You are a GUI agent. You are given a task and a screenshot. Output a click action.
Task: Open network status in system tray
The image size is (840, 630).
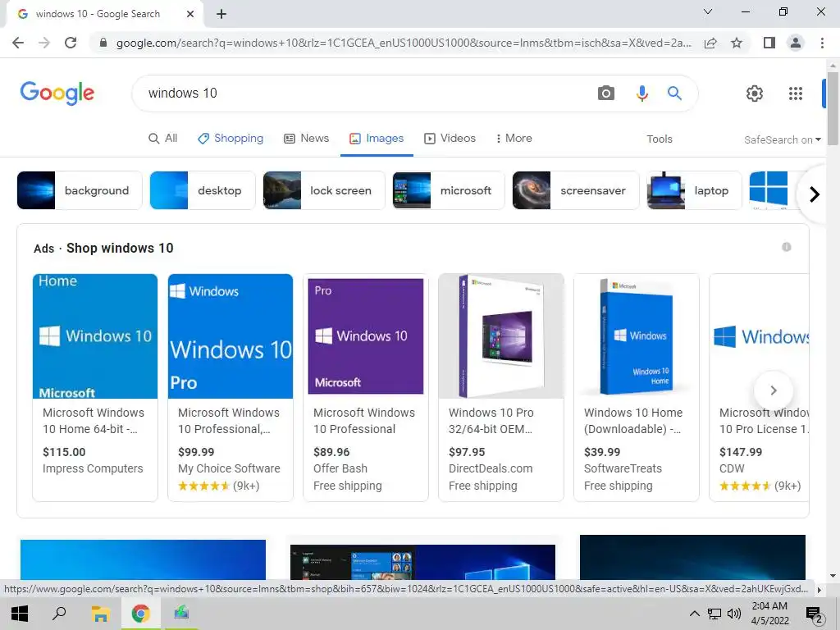tap(714, 614)
